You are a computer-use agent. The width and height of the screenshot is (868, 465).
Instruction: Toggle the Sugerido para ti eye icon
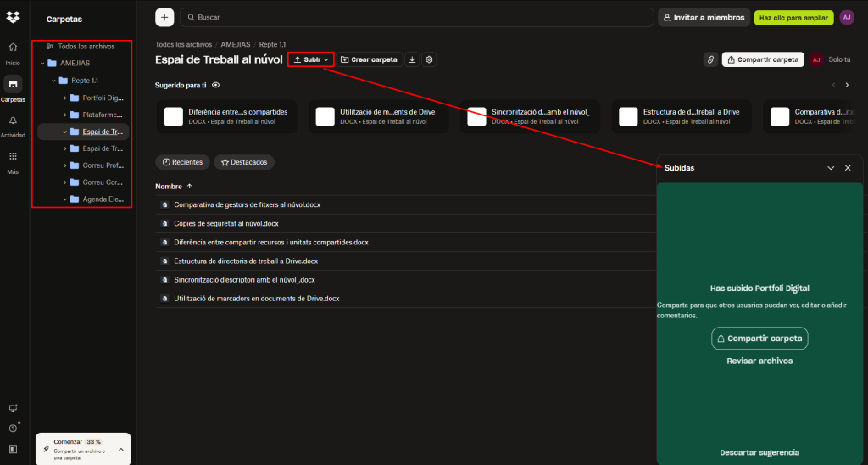pyautogui.click(x=215, y=85)
